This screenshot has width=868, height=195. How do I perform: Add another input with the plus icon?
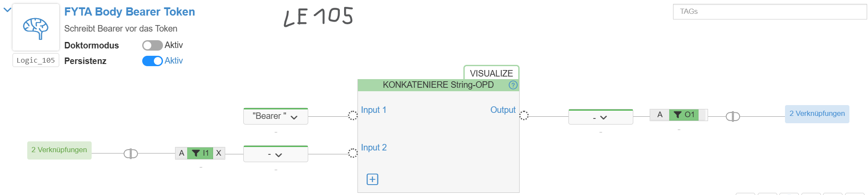coord(372,179)
